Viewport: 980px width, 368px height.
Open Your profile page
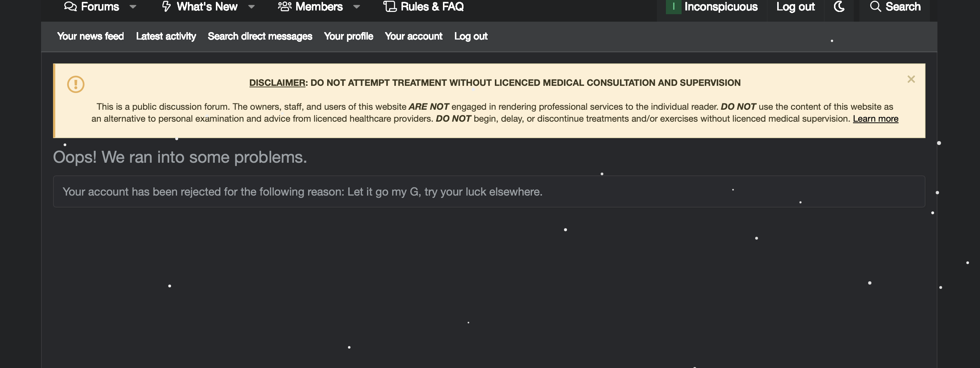point(348,36)
